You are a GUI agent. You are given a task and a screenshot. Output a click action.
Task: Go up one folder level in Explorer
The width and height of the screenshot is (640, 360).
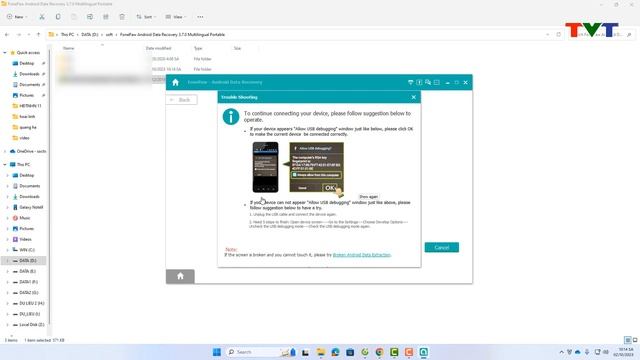(x=38, y=35)
